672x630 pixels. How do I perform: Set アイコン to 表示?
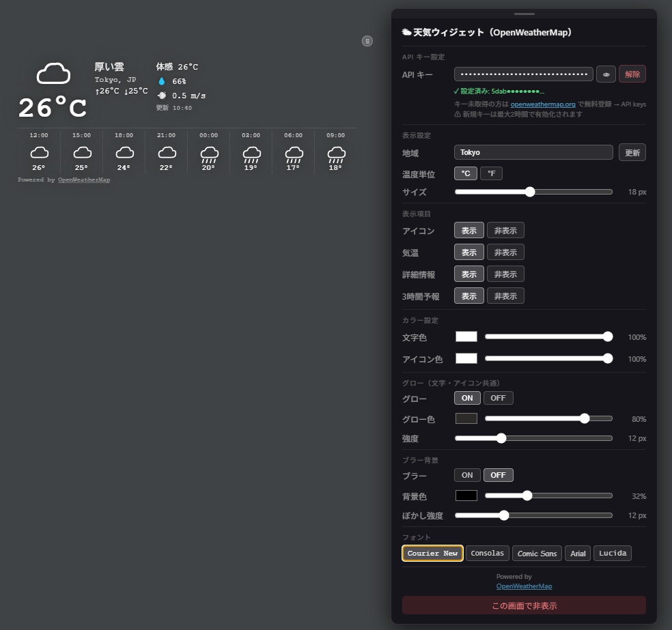tap(469, 231)
